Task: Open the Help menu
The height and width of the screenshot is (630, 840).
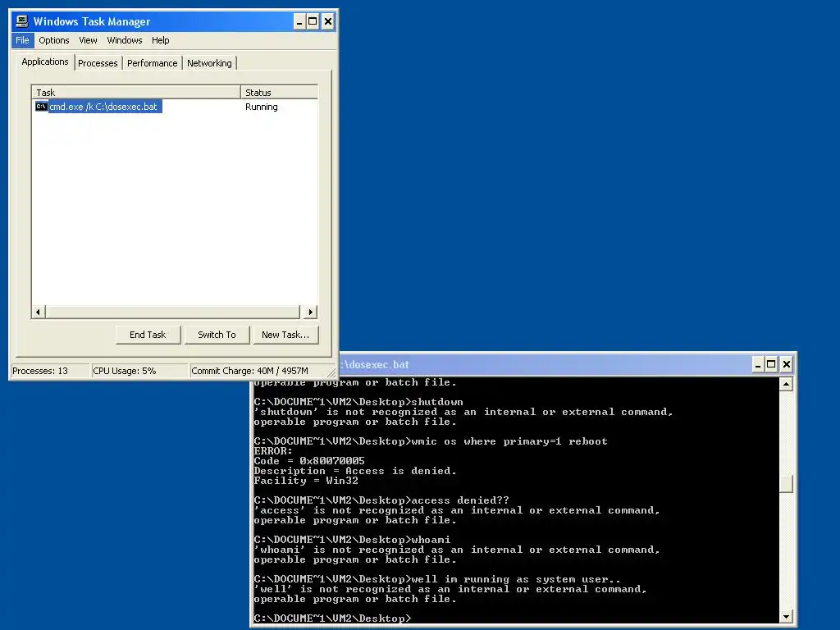Action: point(160,40)
